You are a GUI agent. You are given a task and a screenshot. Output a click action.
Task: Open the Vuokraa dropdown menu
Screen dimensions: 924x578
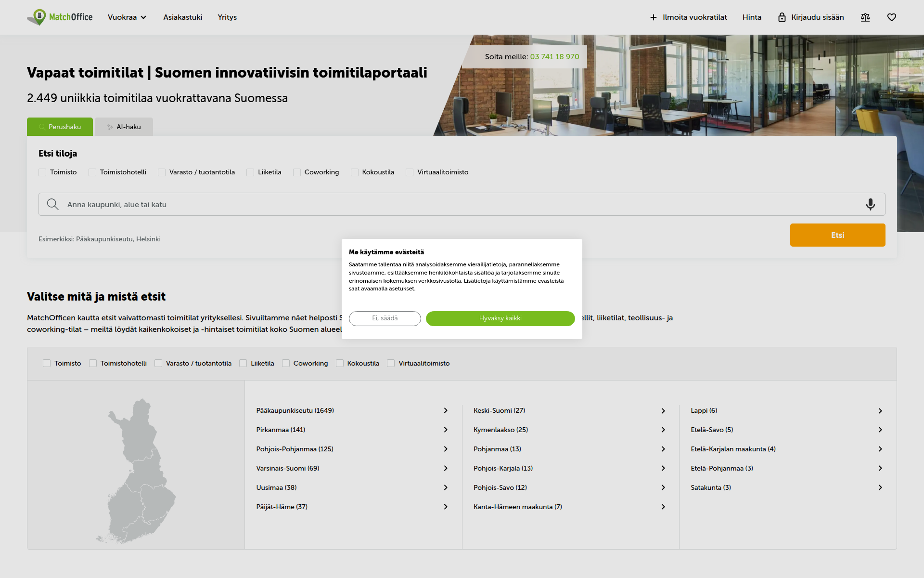127,17
